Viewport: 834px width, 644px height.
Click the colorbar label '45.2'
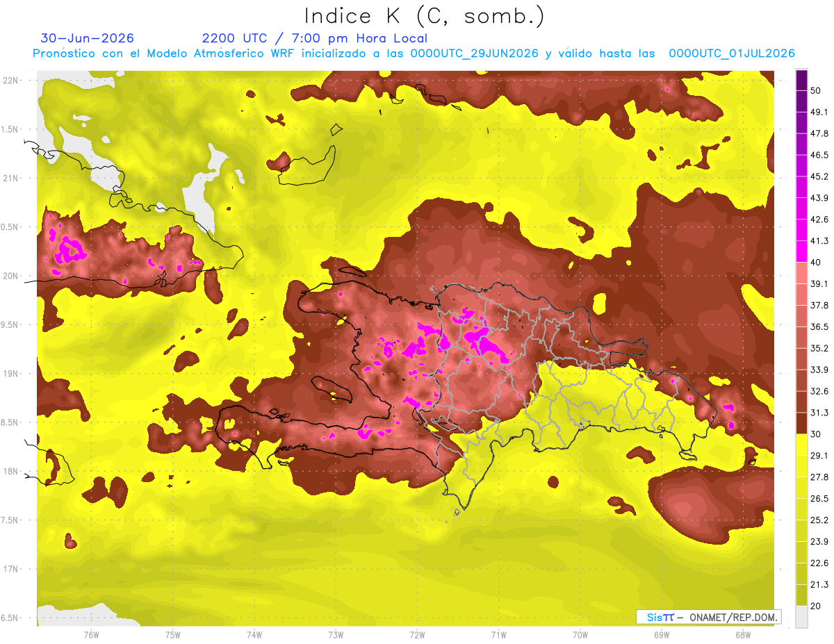point(819,176)
